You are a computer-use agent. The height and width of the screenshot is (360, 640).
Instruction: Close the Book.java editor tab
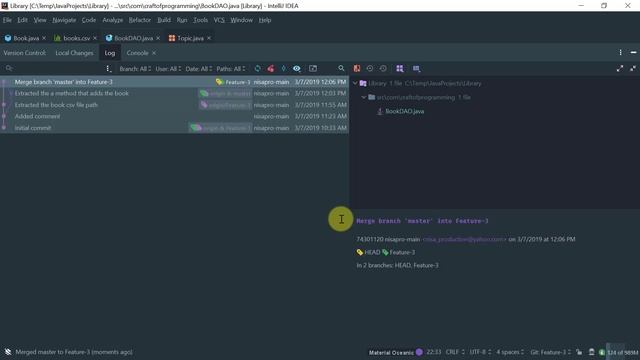[x=44, y=38]
